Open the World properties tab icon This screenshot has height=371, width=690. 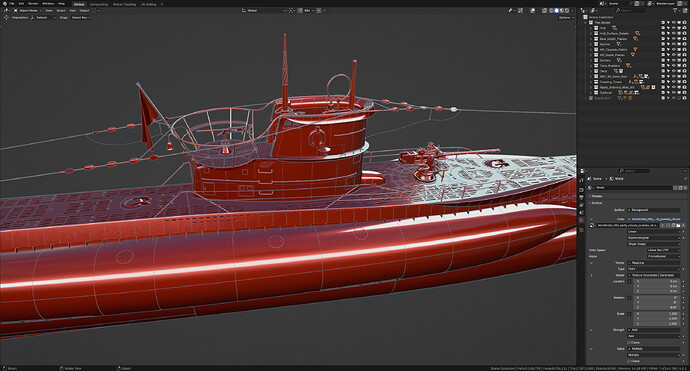[x=581, y=220]
